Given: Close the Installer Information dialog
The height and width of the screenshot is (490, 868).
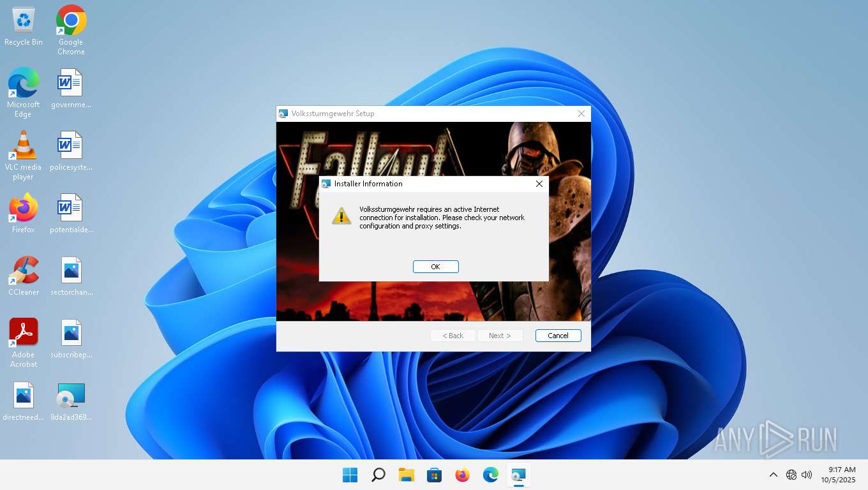Looking at the screenshot, I should (539, 184).
